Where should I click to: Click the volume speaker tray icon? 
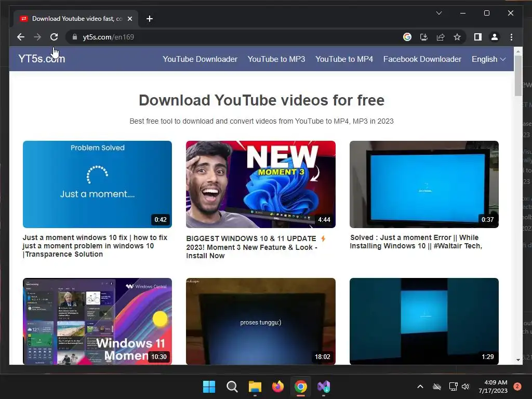465,387
